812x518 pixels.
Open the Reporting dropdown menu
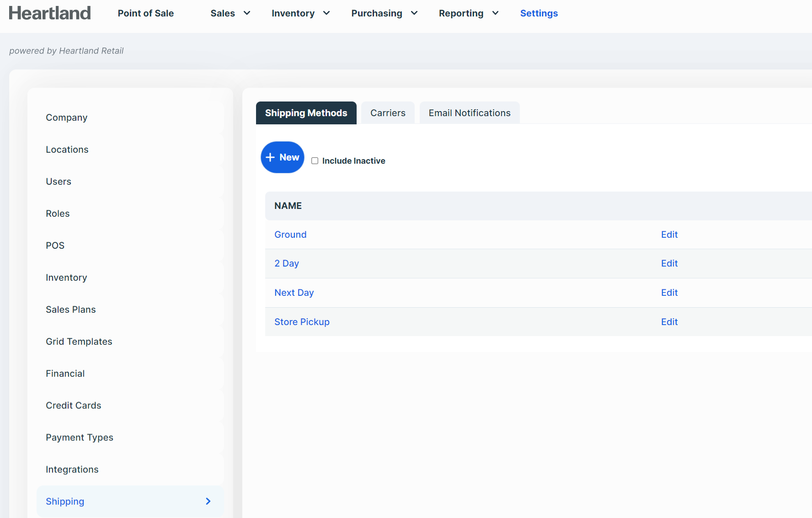point(469,13)
